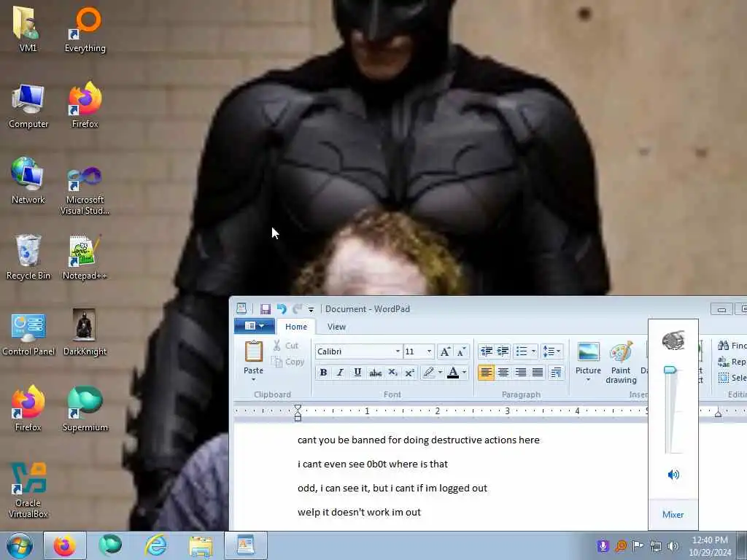The image size is (747, 560).
Task: Click the Copy button
Action: [288, 362]
